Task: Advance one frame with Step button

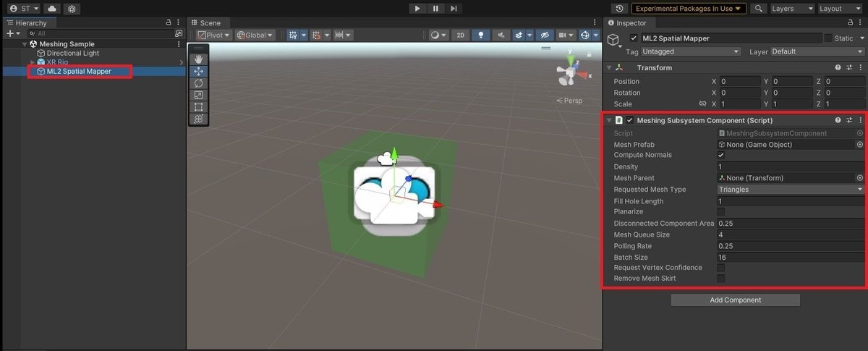Action: [x=454, y=9]
